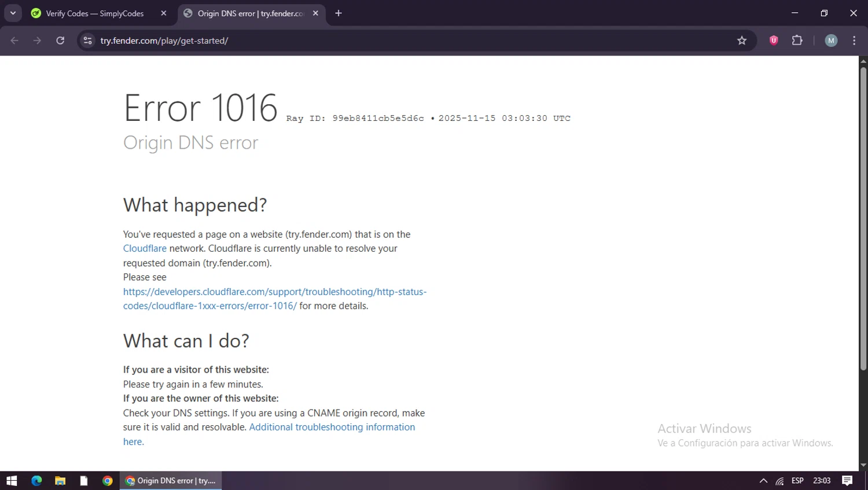Click the Origin DNS error subheading
Screen dimensions: 868x490
[x=190, y=143]
